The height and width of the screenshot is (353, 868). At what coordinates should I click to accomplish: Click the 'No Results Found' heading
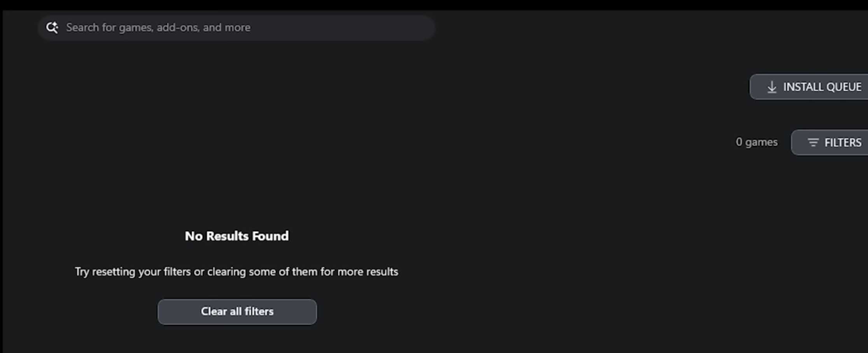pos(236,236)
